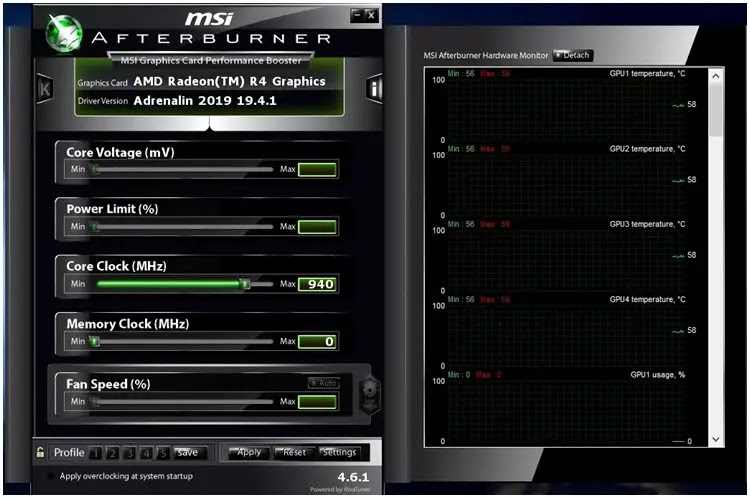
Task: Select profile slot 4
Action: [146, 453]
